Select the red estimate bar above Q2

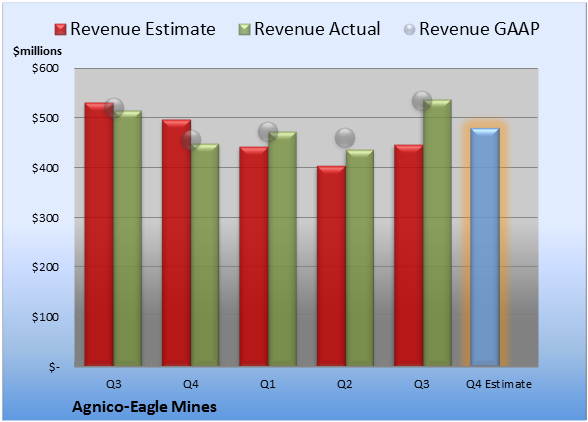(332, 266)
